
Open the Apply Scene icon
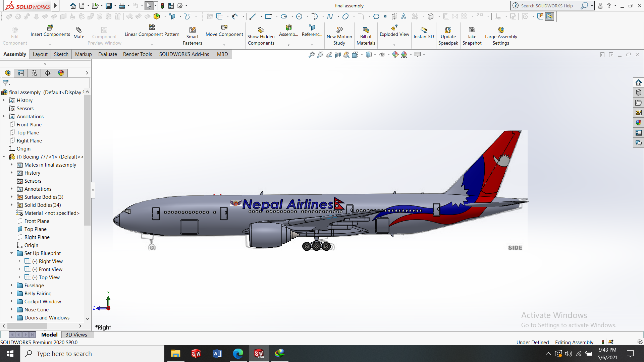pos(404,55)
